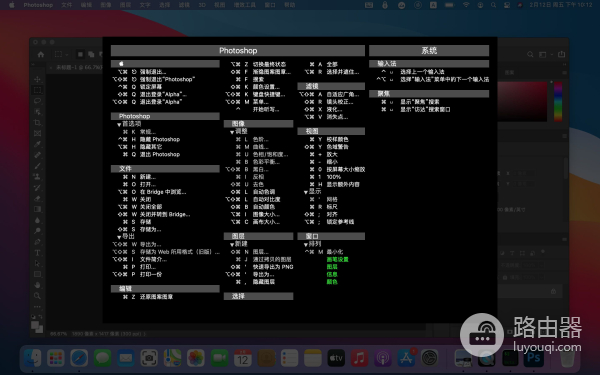Open App Store from the Dock
Image resolution: width=600 pixels, height=375 pixels.
pyautogui.click(x=406, y=358)
